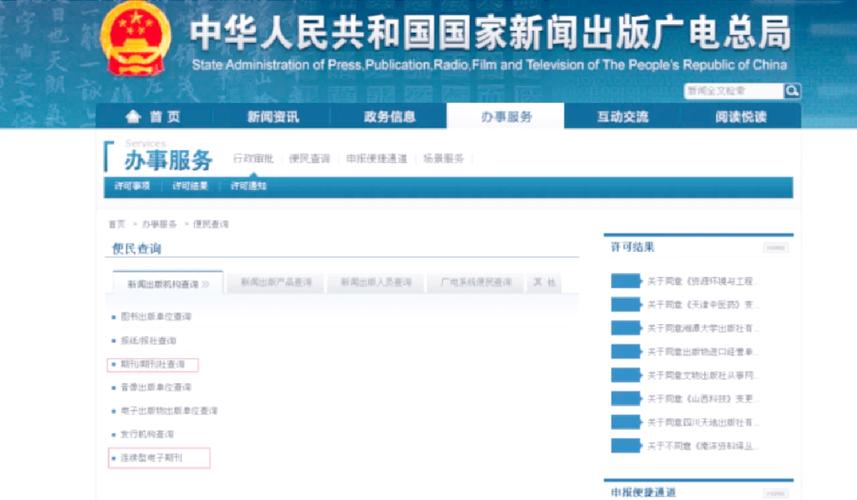857x500 pixels.
Task: Select 便民查询 in the services sub-menu
Action: [x=309, y=158]
